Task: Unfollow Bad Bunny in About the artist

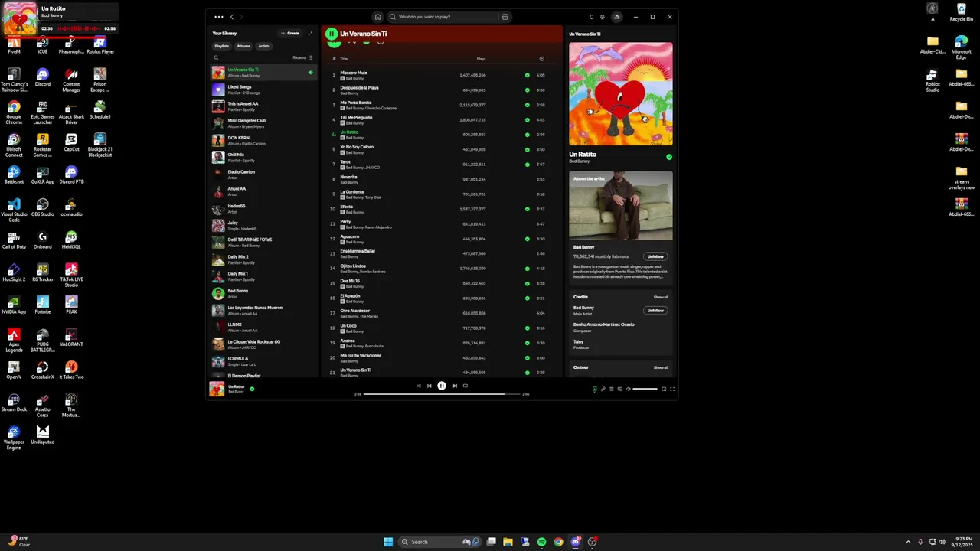Action: tap(655, 256)
